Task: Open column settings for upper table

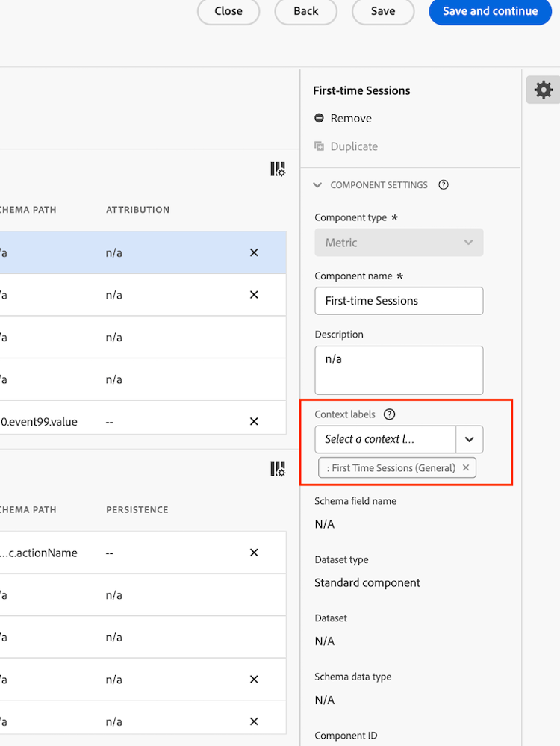Action: point(278,170)
